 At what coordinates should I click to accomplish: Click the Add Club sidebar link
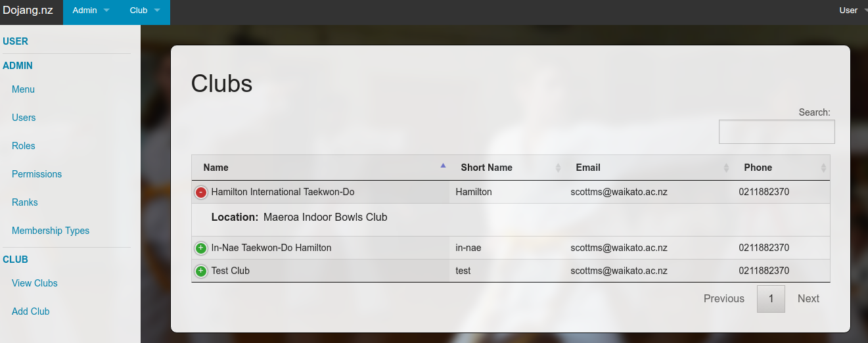(31, 311)
